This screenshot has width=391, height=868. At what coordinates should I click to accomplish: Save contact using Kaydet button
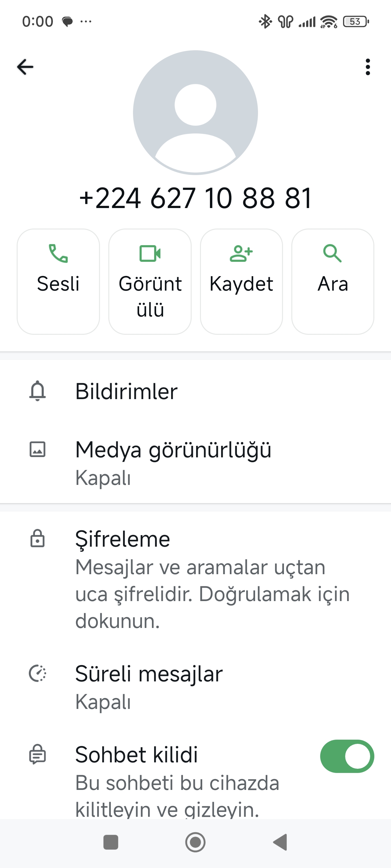point(241,281)
